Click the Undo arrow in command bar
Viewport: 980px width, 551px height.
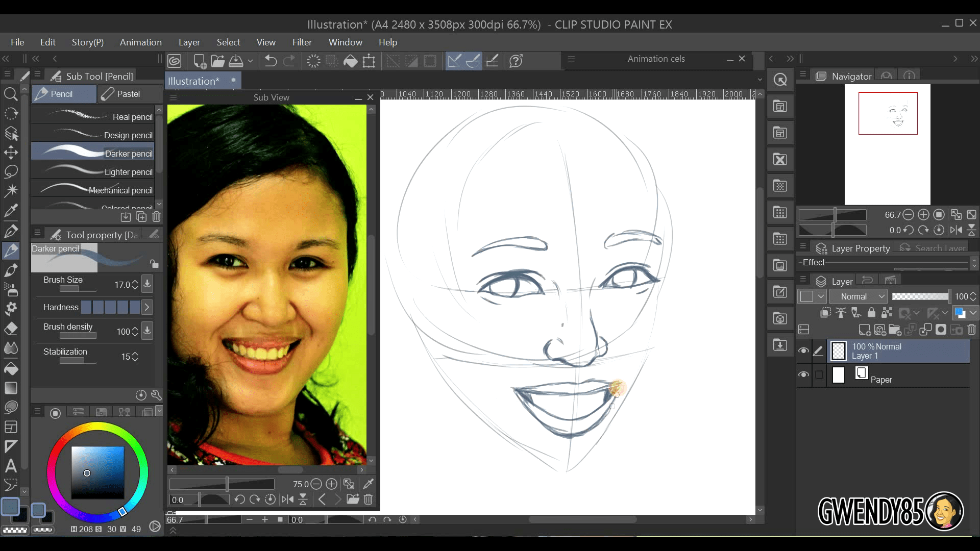tap(271, 61)
